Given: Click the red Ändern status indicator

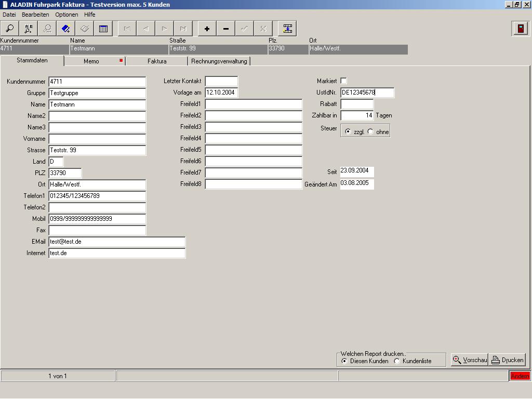Looking at the screenshot, I should click(520, 376).
